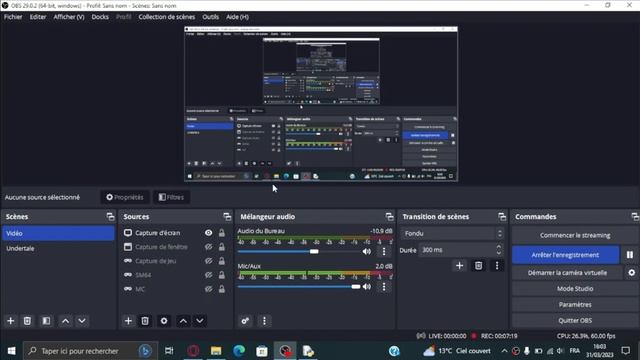Click Quitter OBS button

[x=575, y=320]
